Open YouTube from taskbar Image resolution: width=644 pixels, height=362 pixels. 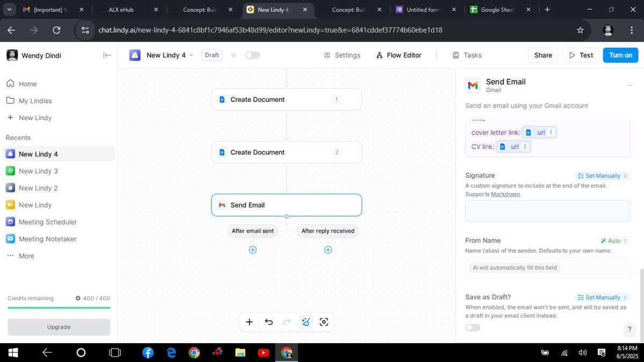(x=263, y=352)
